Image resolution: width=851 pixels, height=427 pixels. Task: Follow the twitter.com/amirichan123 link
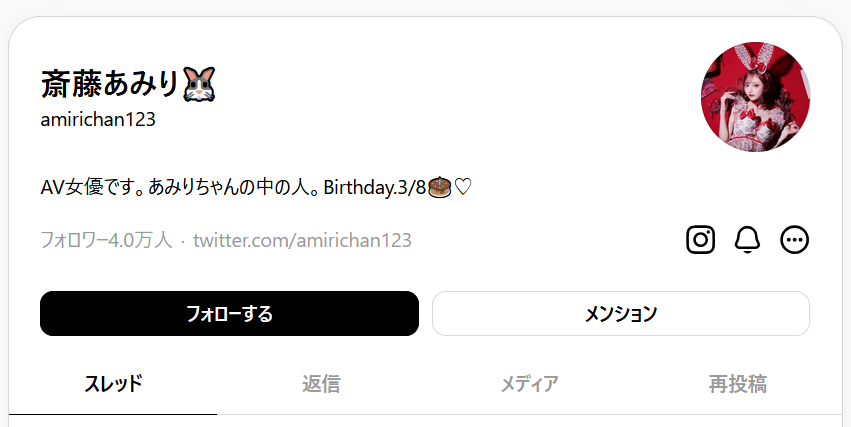coord(302,240)
